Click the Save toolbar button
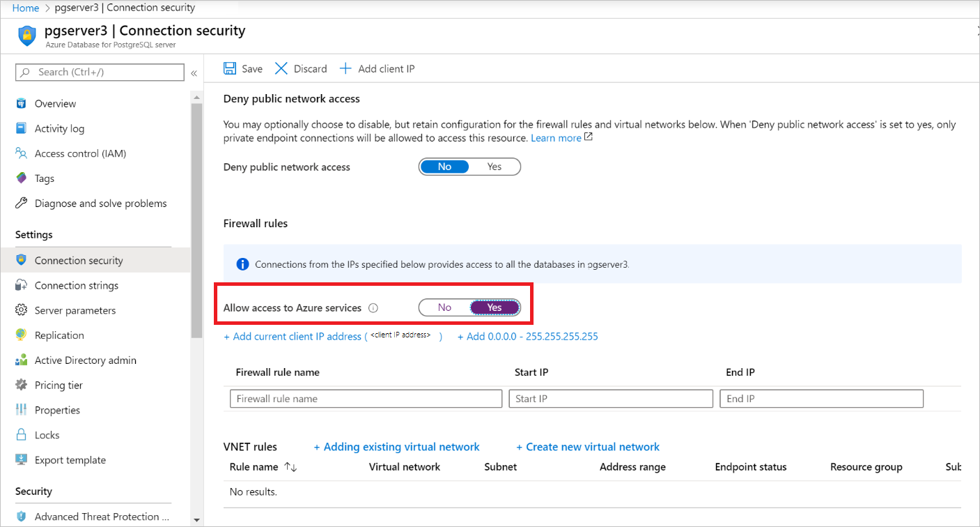Image resolution: width=980 pixels, height=527 pixels. tap(243, 68)
